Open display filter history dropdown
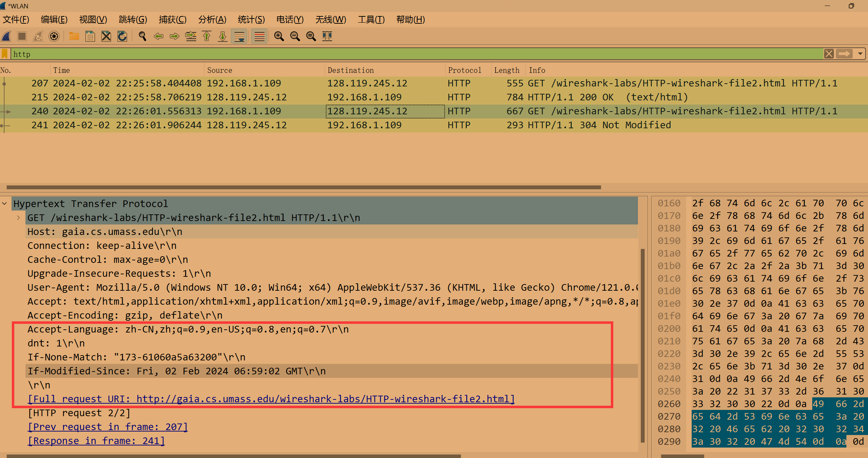 [x=860, y=54]
